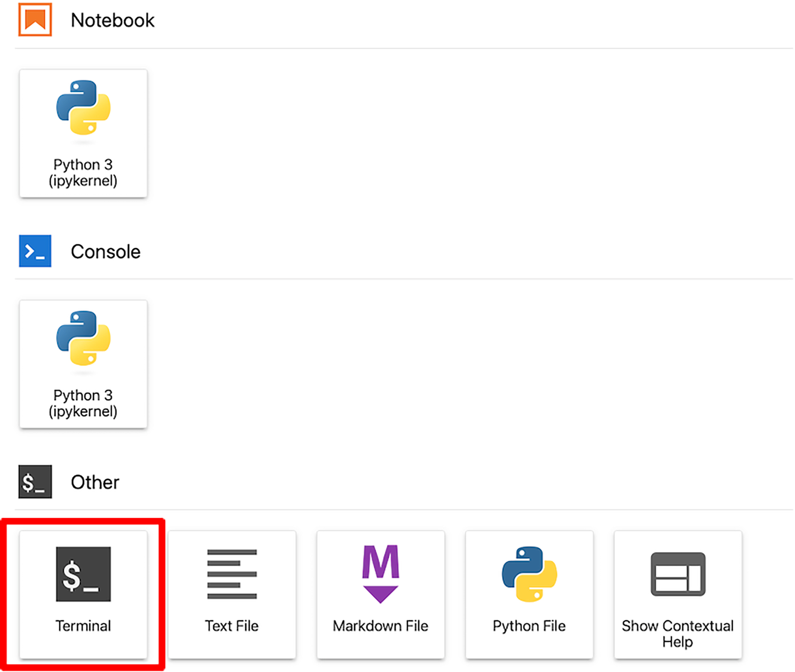Click the orange Notebook section bookmark icon

pos(35,20)
